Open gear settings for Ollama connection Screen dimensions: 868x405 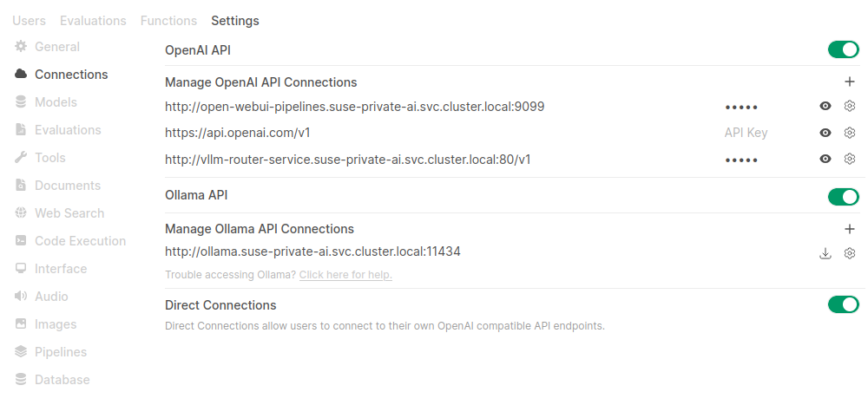pyautogui.click(x=850, y=253)
